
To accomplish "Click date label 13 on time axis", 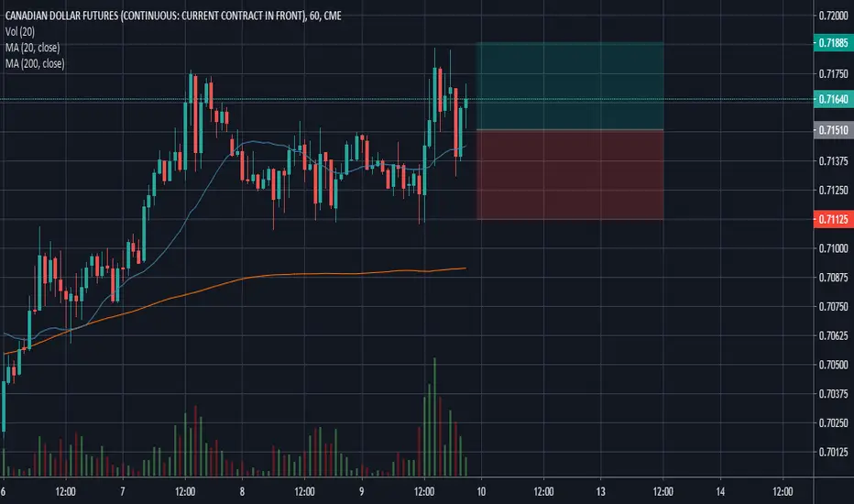I will [600, 491].
